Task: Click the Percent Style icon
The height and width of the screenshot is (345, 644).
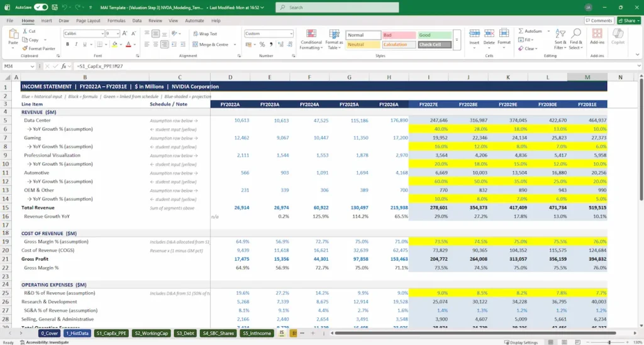Action: (262, 45)
